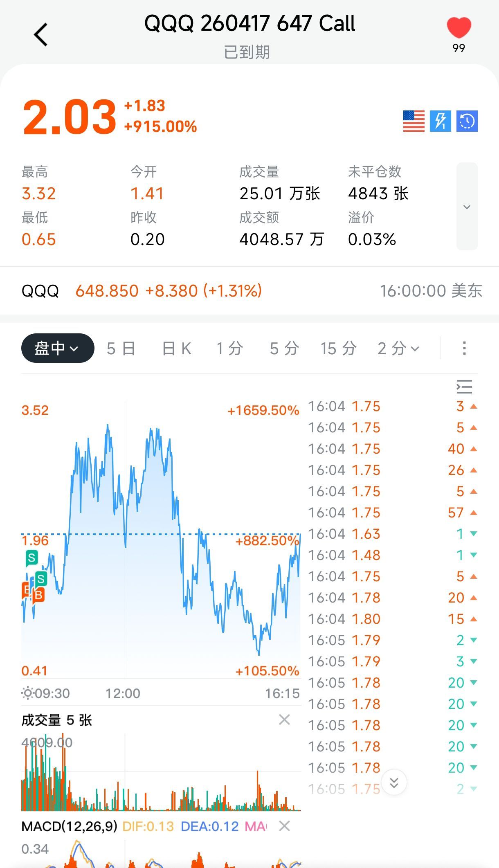Image resolution: width=499 pixels, height=868 pixels.
Task: Switch to the 5日 chart tab
Action: [x=121, y=349]
